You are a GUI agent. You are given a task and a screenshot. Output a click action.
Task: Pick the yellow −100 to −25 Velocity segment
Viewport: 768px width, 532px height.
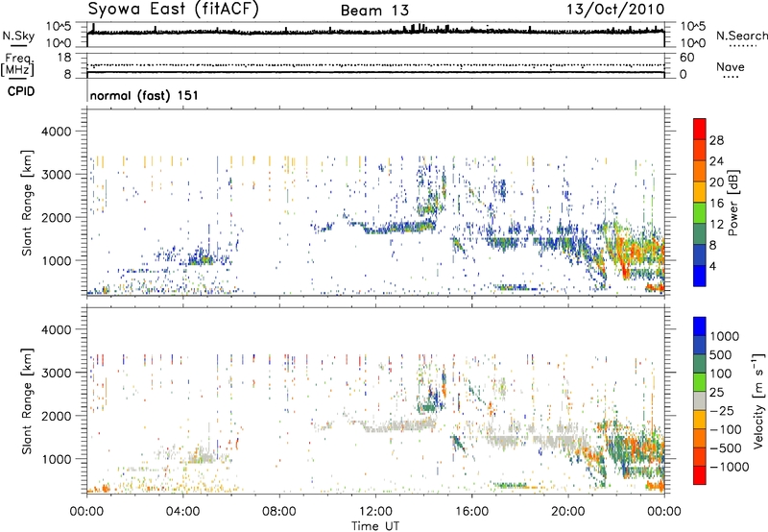700,420
